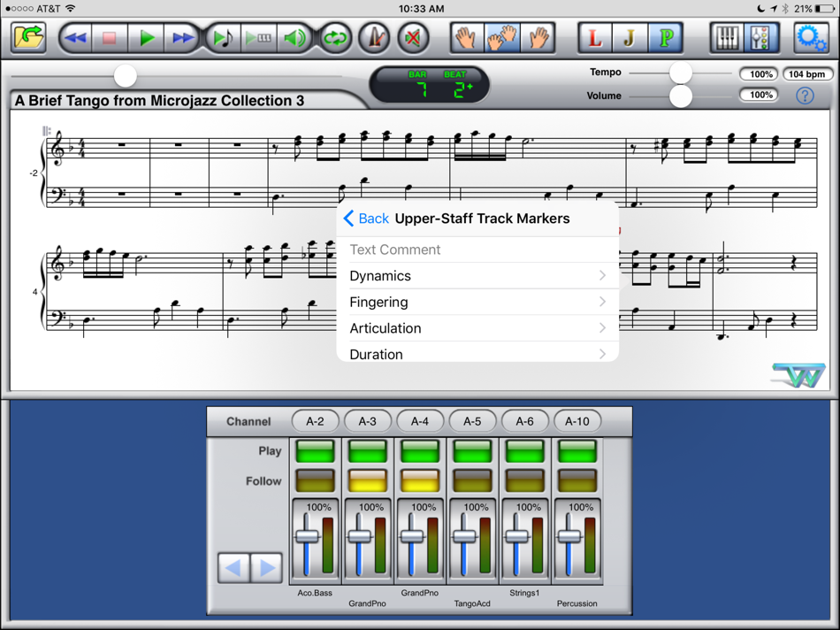Stop playback with the red square button
Screen dimensions: 840x630
(110, 38)
